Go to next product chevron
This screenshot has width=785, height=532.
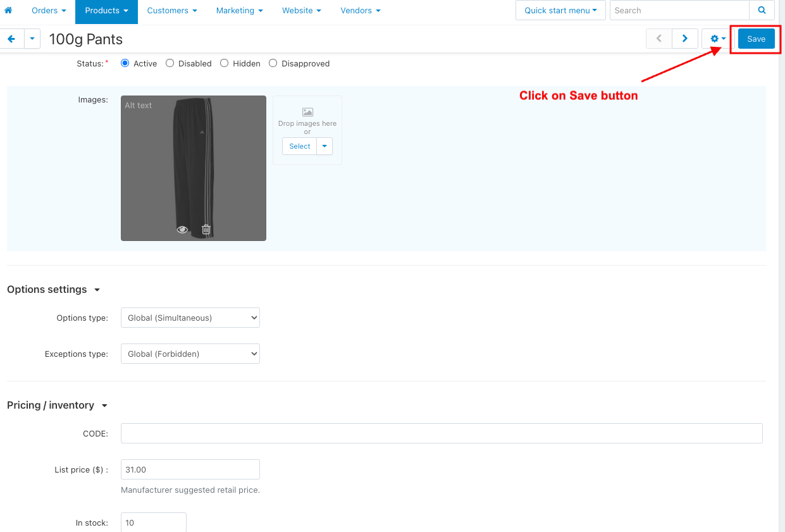click(x=685, y=39)
